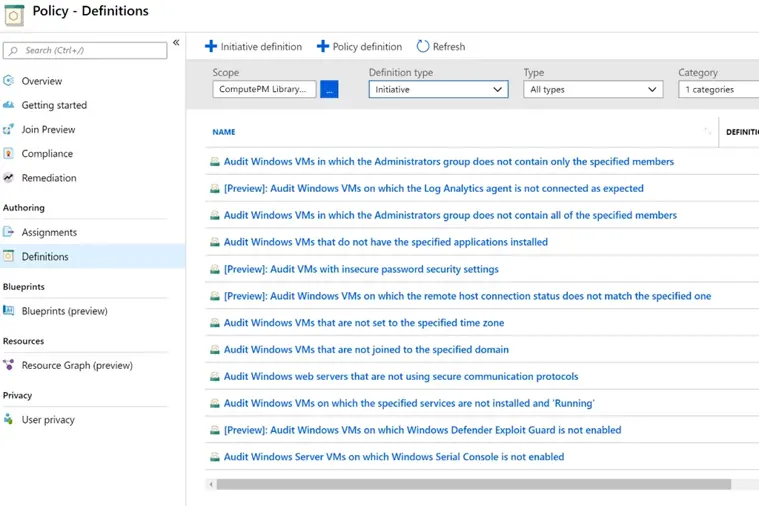Click the User privacy icon
This screenshot has height=506, width=759.
point(8,419)
